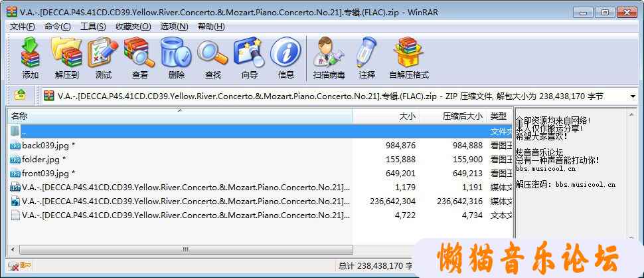Show archive Info (信息) icon
Image resolution: width=644 pixels, height=278 pixels.
click(x=286, y=53)
